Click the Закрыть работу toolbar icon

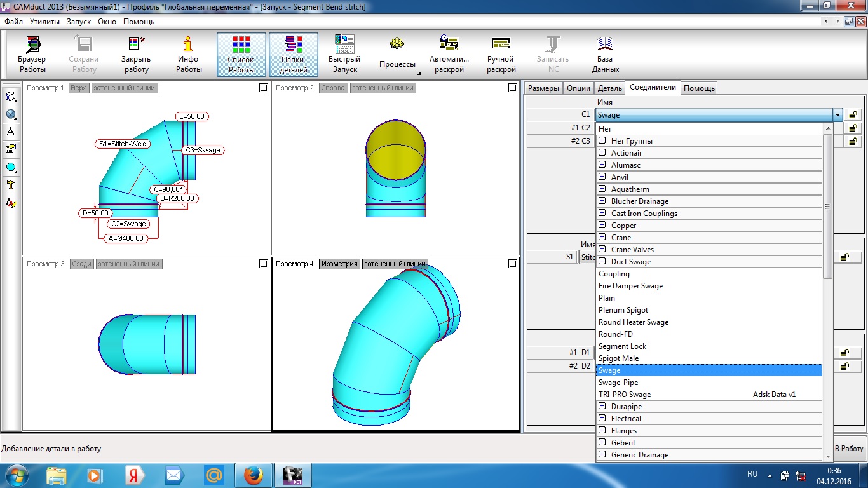click(137, 55)
